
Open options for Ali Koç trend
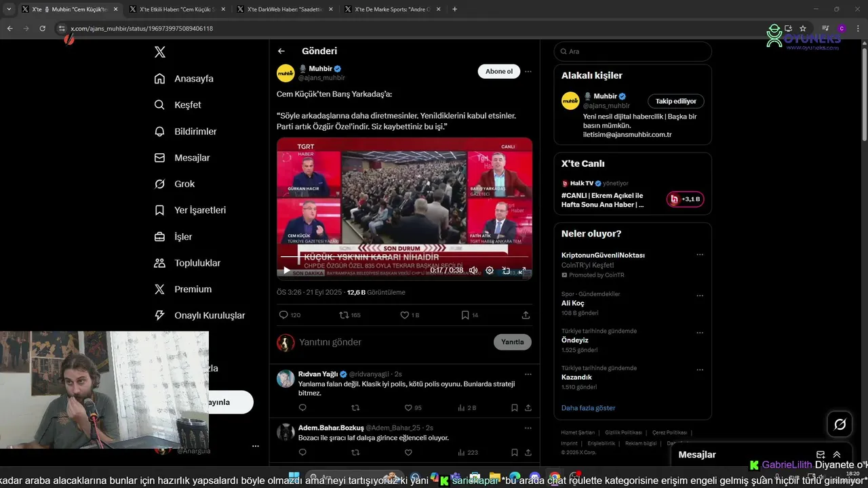pos(700,296)
